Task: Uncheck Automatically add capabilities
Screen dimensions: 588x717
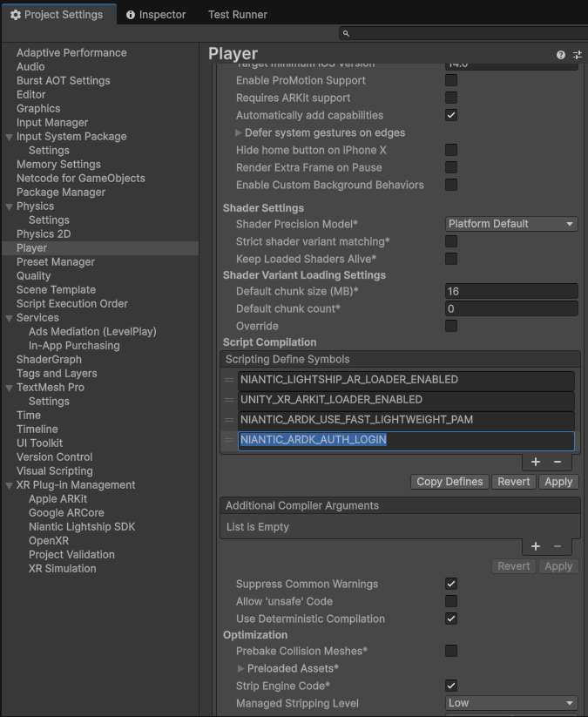Action: coord(451,115)
